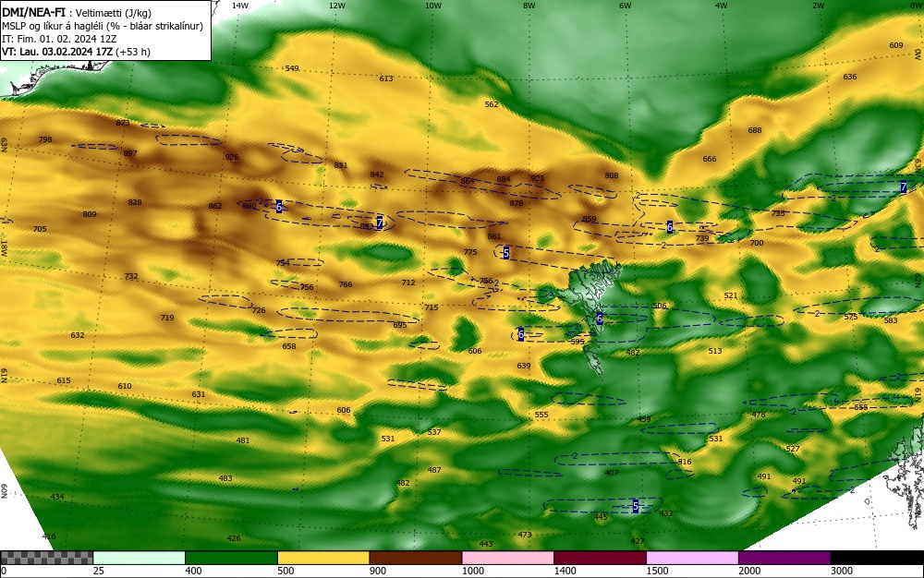Image resolution: width=924 pixels, height=578 pixels.
Task: Pick the dark maroon 1400–1500 legend swatch
Action: 600,558
